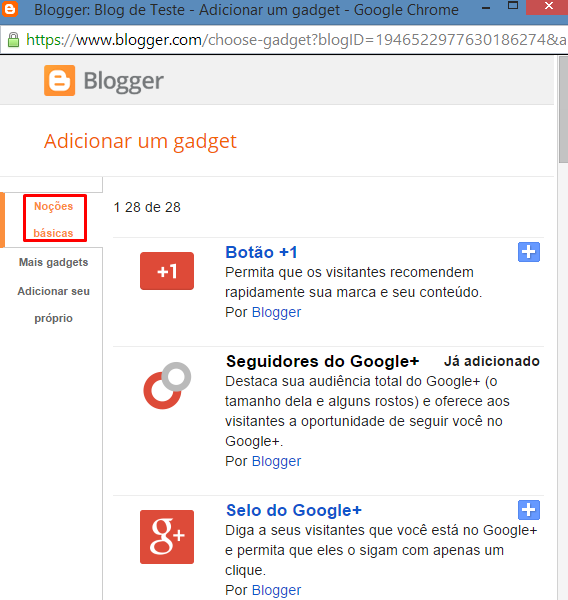Open the Selo do Google+ title link

tap(294, 510)
